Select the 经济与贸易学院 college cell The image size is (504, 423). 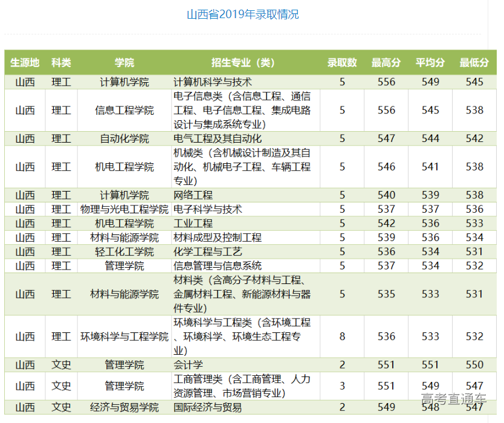click(x=124, y=407)
